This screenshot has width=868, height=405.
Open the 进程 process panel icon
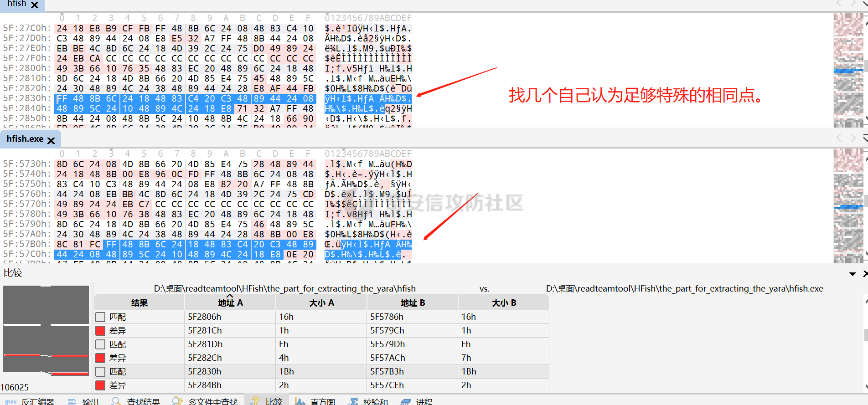coord(406,401)
